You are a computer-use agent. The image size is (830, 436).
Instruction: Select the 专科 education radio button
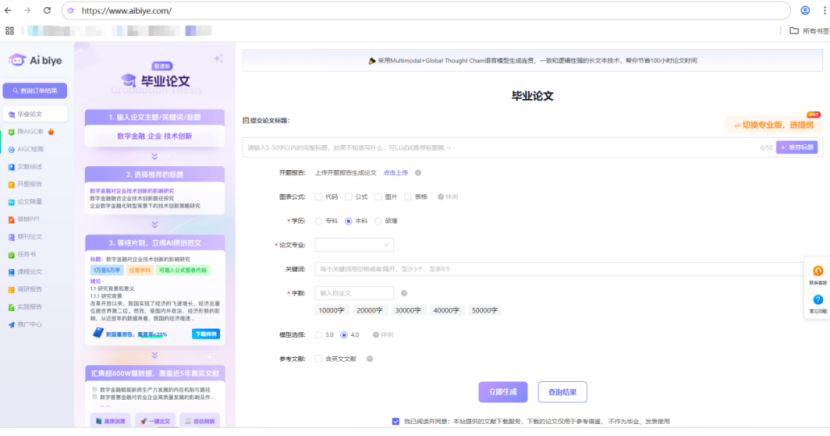click(318, 221)
